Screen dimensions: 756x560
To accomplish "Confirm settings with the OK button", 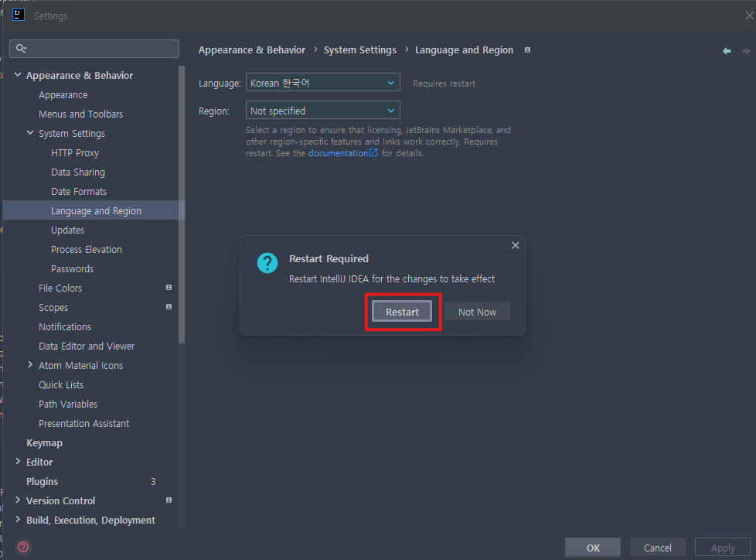I will 593,548.
